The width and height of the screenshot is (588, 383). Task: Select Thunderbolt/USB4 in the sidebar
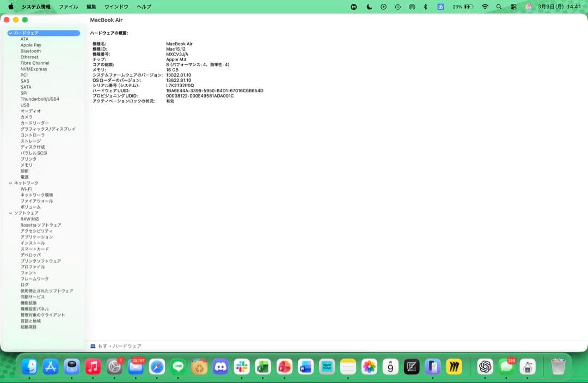point(40,99)
